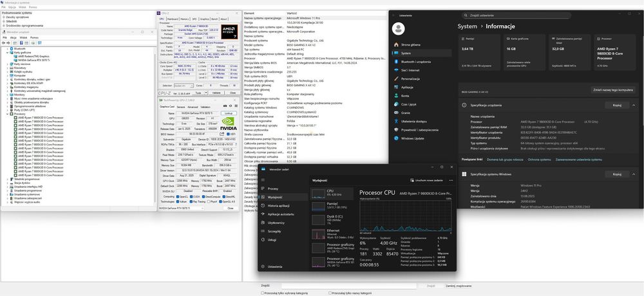
Task: Switch to Sensors tab in GPU-Z
Action: [x=181, y=106]
